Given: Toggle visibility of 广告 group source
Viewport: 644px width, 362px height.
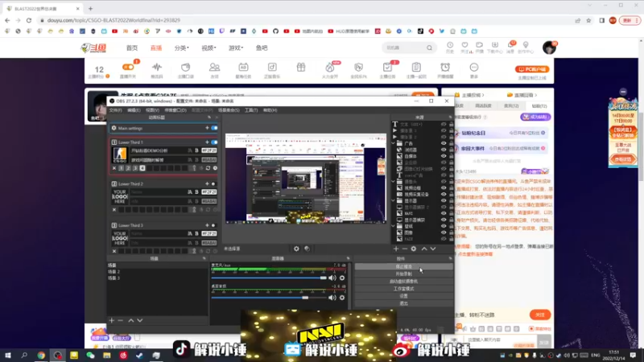Looking at the screenshot, I should [444, 143].
